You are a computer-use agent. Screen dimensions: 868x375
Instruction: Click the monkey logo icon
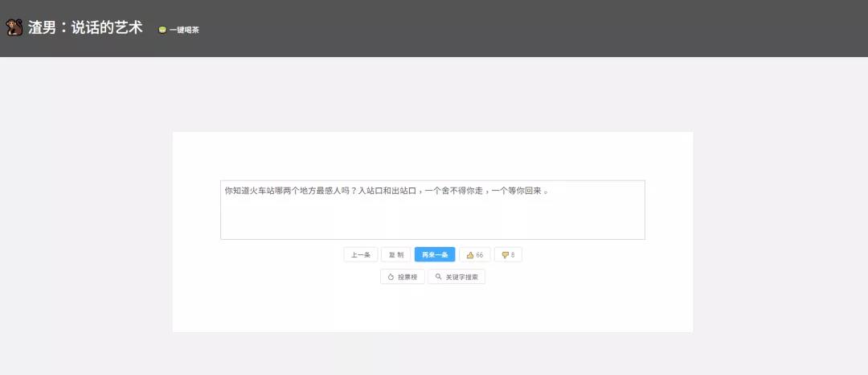14,27
